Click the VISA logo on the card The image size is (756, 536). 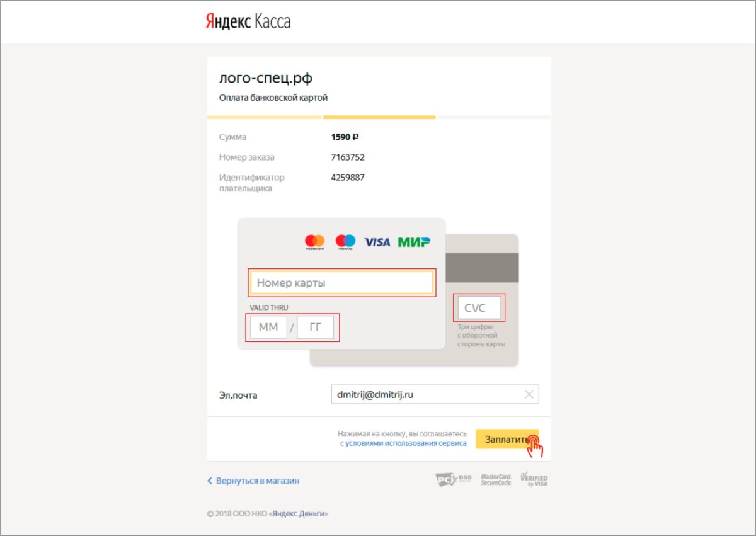tap(377, 242)
